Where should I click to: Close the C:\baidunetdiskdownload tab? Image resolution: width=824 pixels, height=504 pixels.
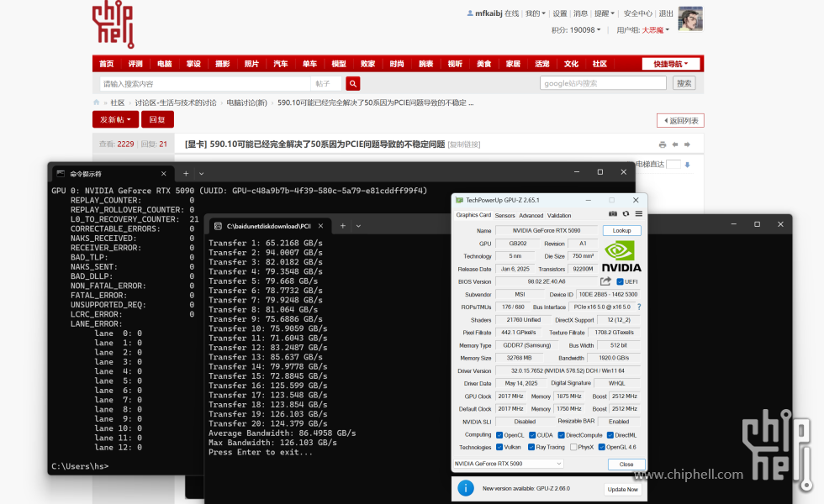(320, 226)
